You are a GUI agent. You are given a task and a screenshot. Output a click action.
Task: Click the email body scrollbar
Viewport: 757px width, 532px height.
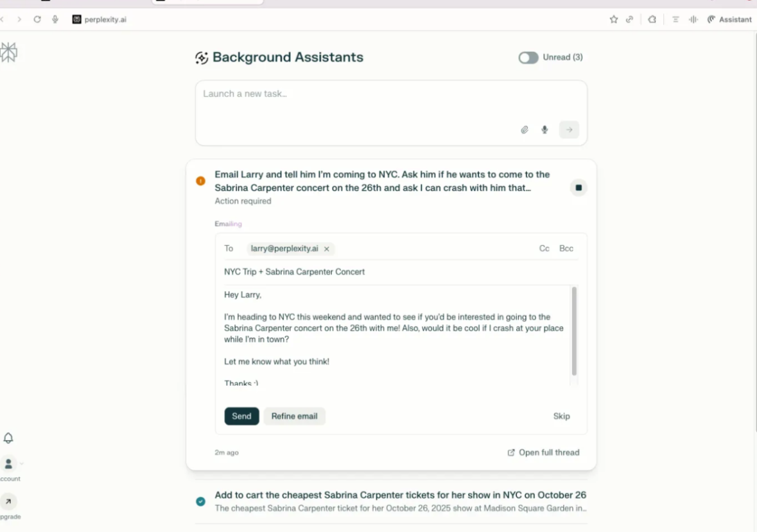tap(574, 331)
